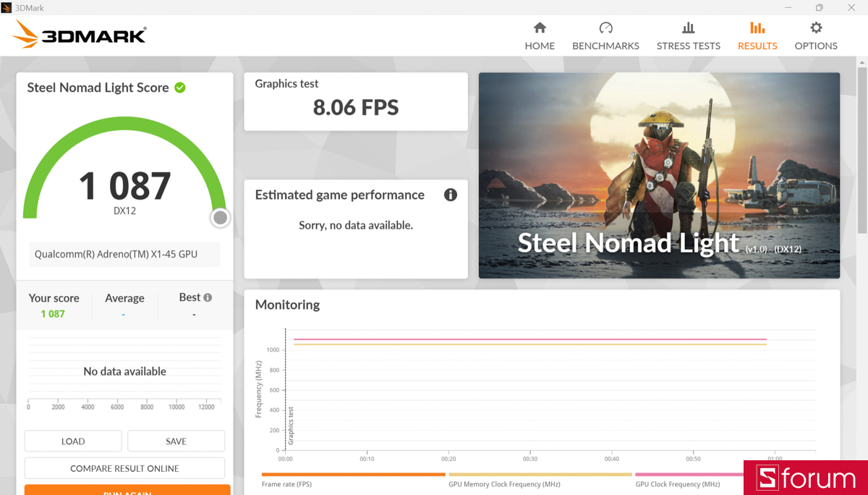Open settings via the Options gear icon
The image size is (868, 495).
click(815, 29)
